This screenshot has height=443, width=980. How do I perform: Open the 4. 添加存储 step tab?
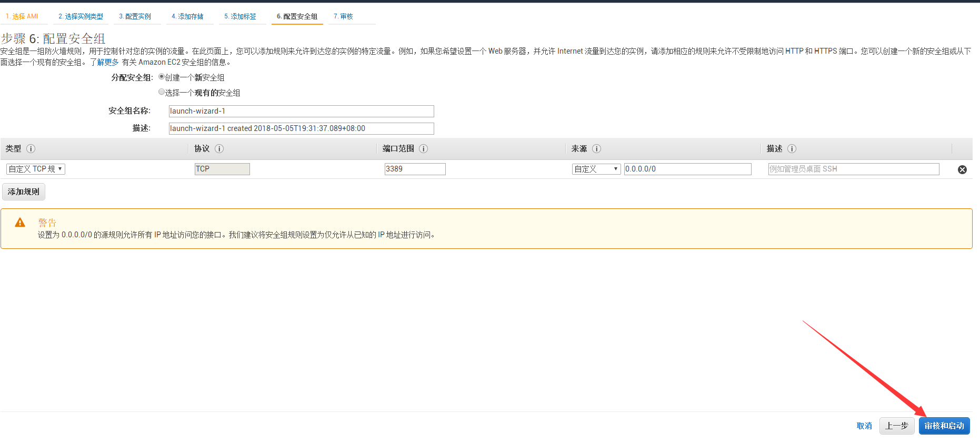[187, 16]
